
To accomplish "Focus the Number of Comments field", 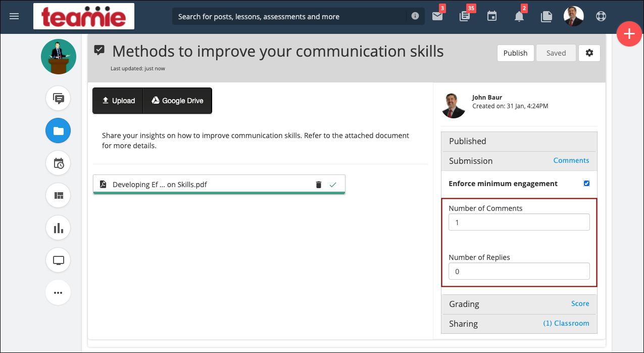I will click(x=519, y=222).
